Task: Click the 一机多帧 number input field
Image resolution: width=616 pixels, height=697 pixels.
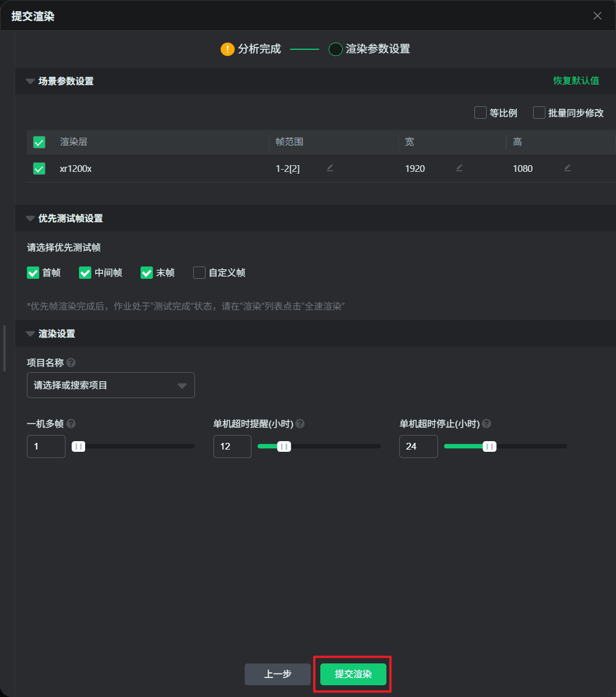Action: coord(46,446)
